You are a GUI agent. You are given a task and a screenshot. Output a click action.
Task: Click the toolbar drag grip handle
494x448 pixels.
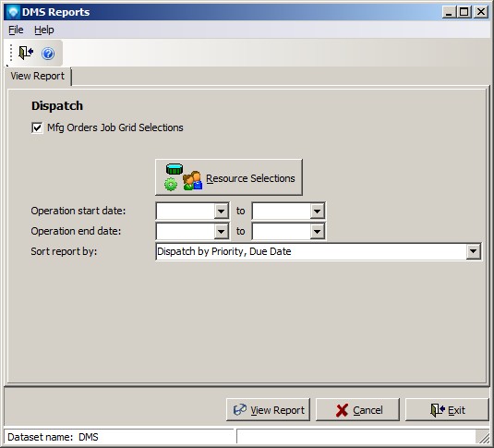pos(11,53)
